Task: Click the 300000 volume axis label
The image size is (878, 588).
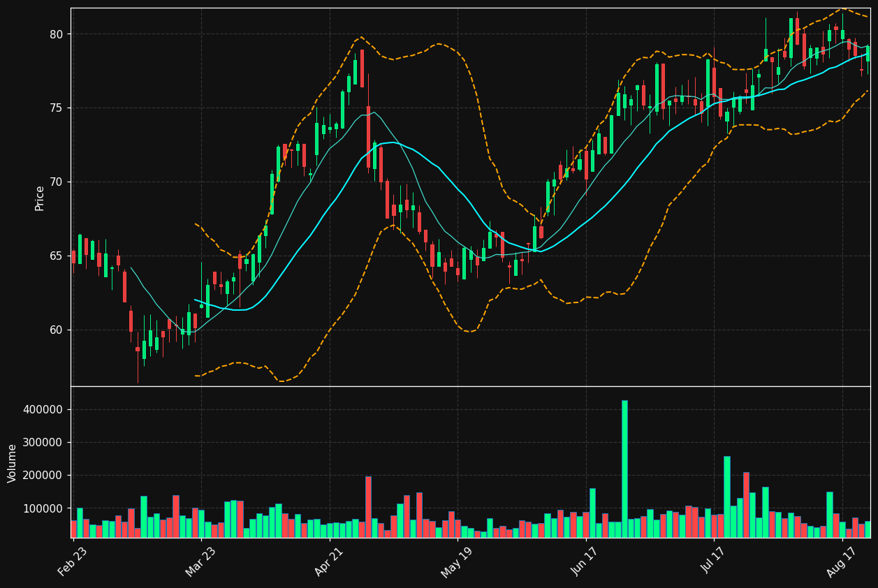Action: point(43,443)
